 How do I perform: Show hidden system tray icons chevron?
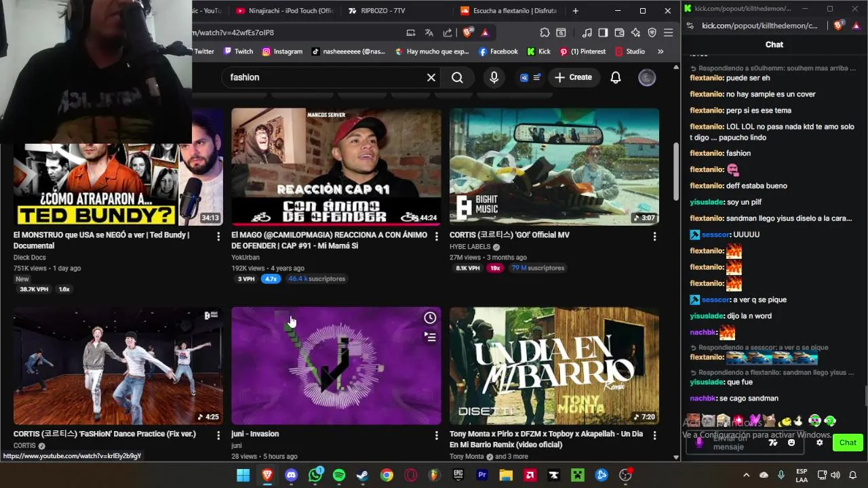pos(746,475)
